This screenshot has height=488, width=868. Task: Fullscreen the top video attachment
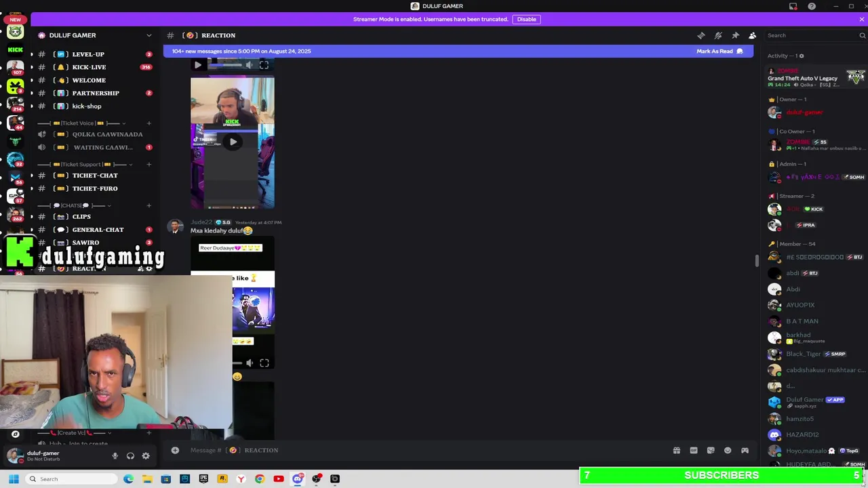pos(264,65)
